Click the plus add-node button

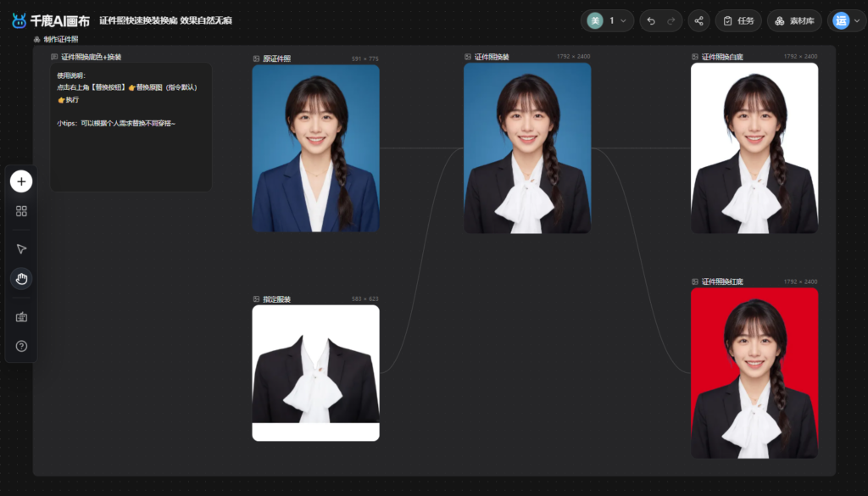tap(21, 181)
